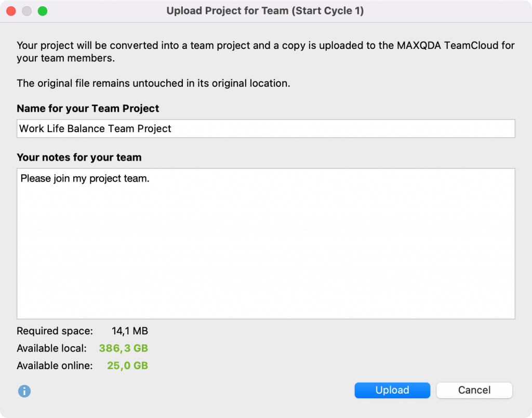The width and height of the screenshot is (532, 418).
Task: Cancel the team project upload
Action: coord(474,390)
